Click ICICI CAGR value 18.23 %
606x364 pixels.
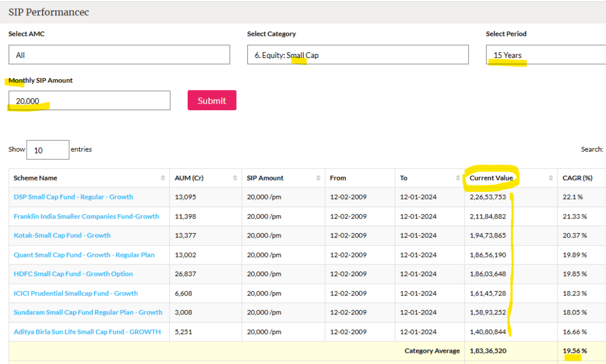(575, 294)
